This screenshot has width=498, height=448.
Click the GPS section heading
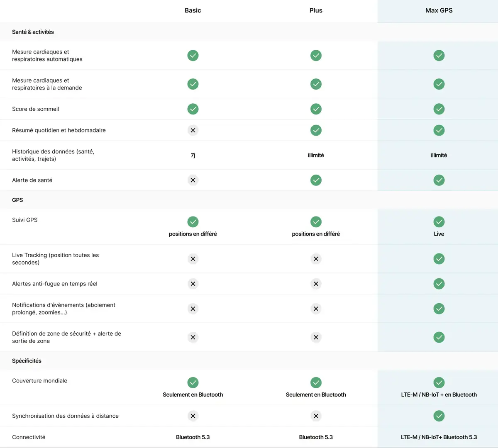pyautogui.click(x=17, y=200)
